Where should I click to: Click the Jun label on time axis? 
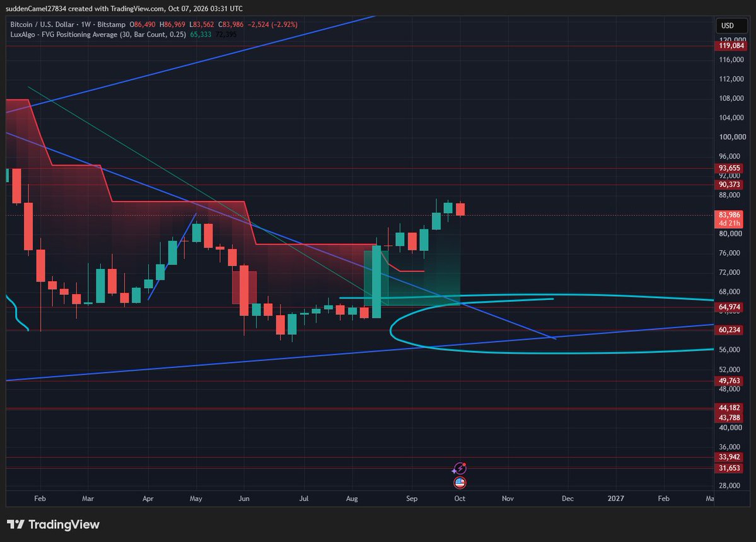pos(244,499)
